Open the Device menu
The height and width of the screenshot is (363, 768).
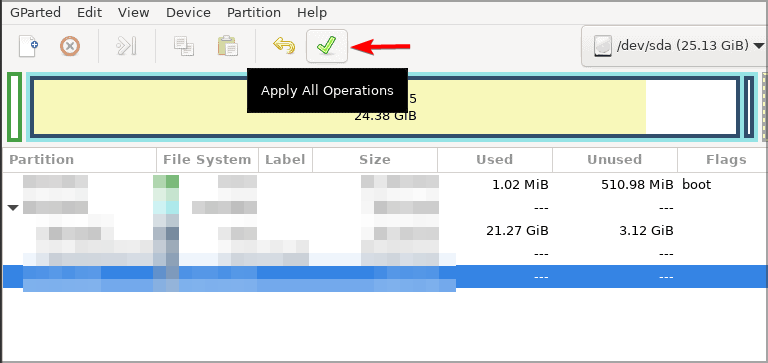point(188,12)
